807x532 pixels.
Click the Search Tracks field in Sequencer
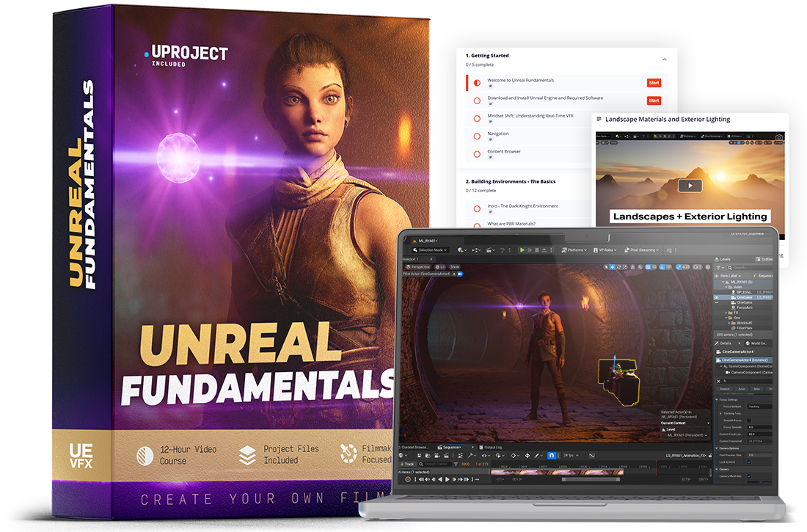click(435, 464)
